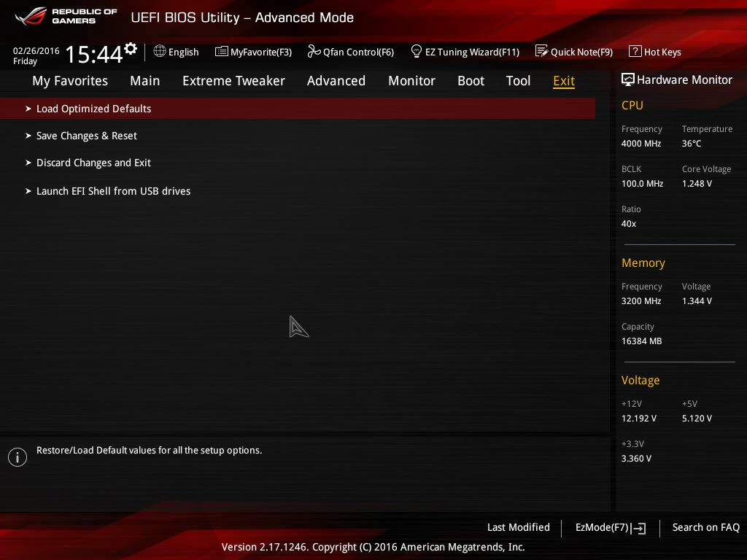Switch to the Monitor tab

click(411, 81)
